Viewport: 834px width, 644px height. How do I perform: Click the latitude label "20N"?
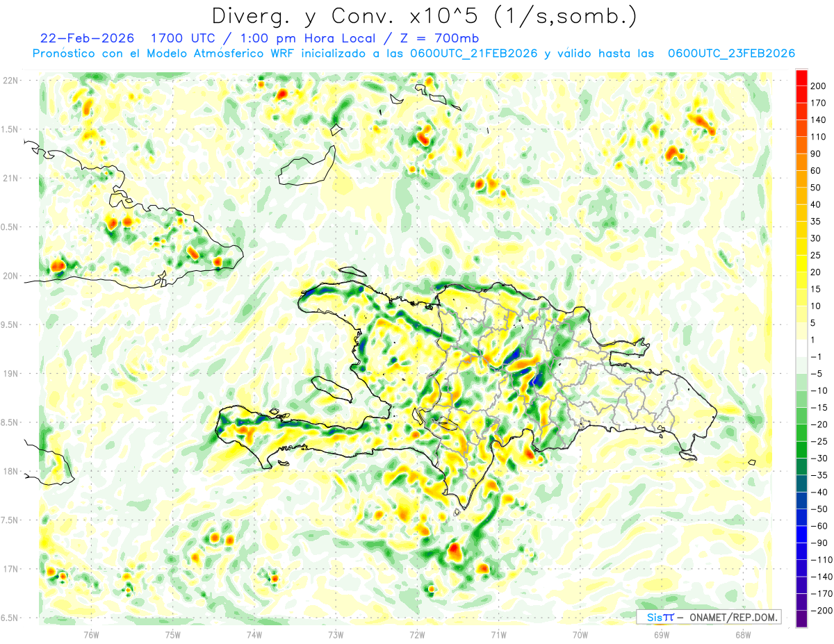(x=11, y=276)
